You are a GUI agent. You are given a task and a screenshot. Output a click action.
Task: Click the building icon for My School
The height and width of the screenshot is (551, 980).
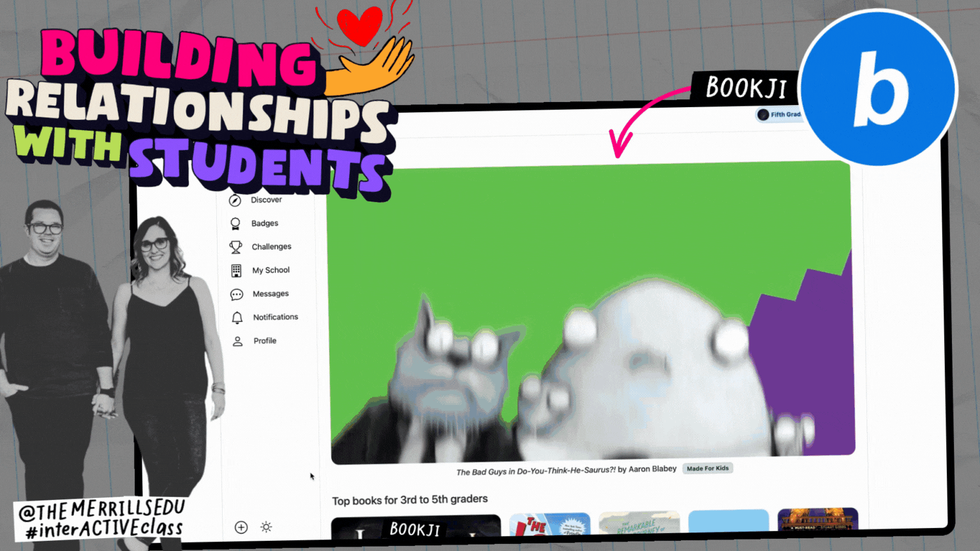[236, 270]
